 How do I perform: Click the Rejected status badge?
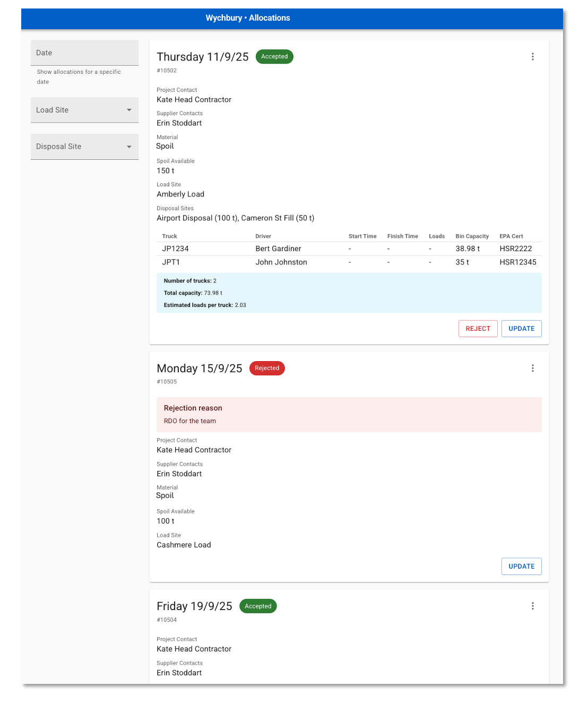[x=267, y=368]
